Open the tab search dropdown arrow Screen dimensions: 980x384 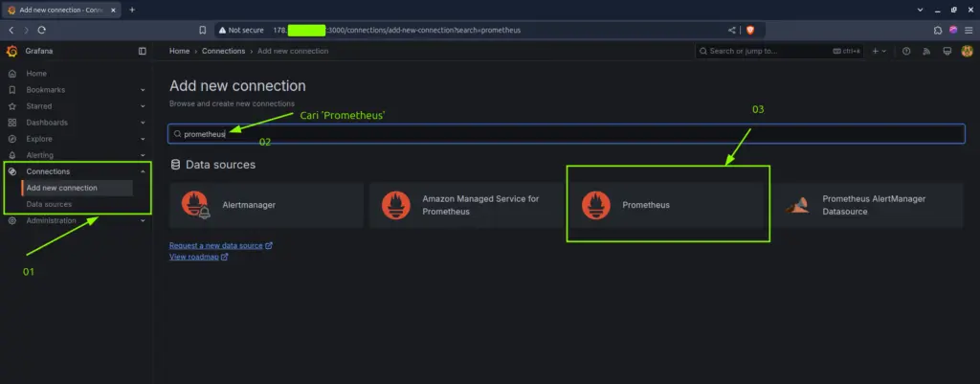pyautogui.click(x=920, y=10)
